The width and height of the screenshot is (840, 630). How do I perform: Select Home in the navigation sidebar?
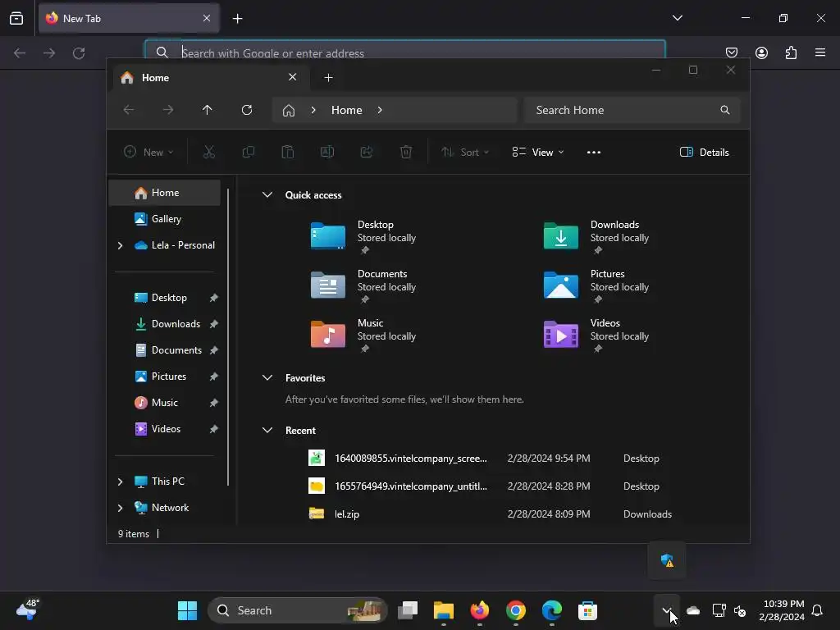click(164, 193)
